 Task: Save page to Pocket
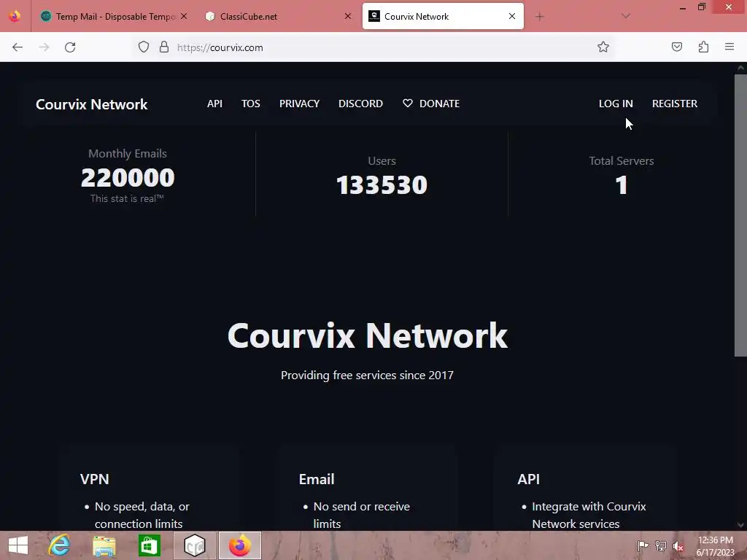[x=677, y=47]
